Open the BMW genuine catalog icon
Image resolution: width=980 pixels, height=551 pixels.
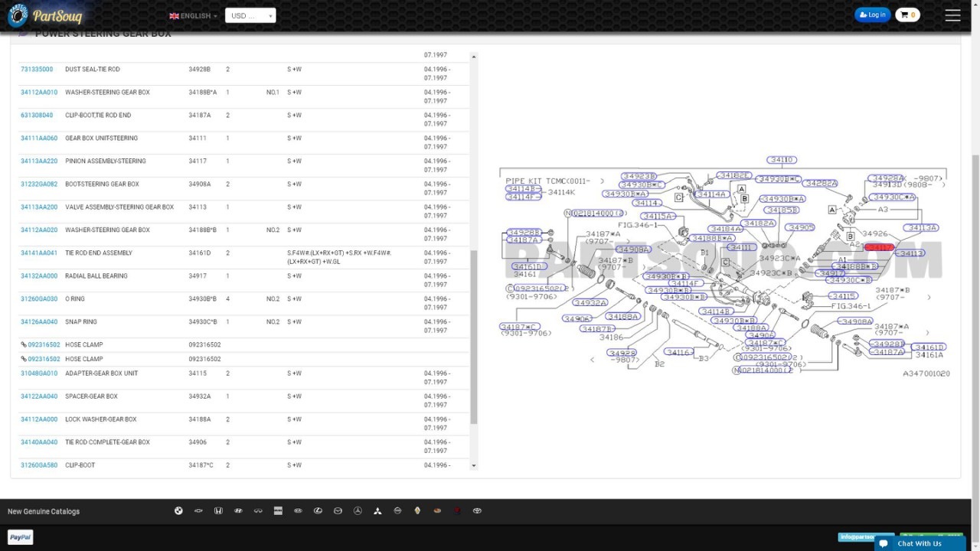coord(178,510)
